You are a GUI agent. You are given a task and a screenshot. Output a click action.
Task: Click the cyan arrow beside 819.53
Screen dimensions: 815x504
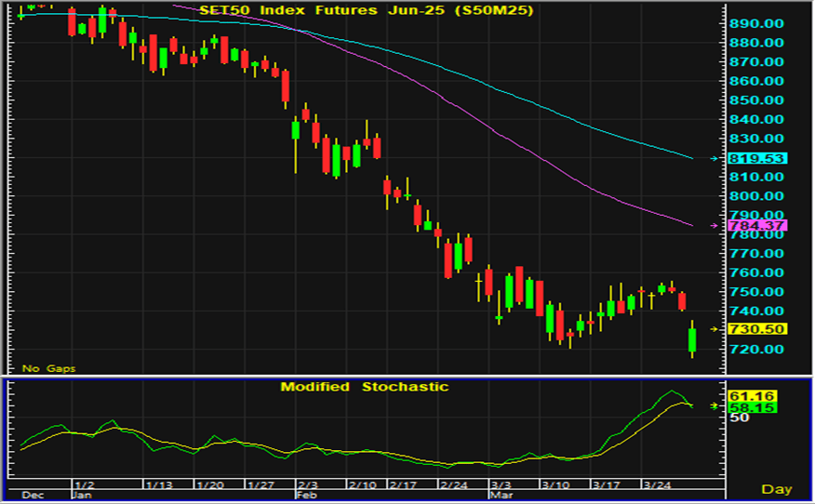pos(714,158)
